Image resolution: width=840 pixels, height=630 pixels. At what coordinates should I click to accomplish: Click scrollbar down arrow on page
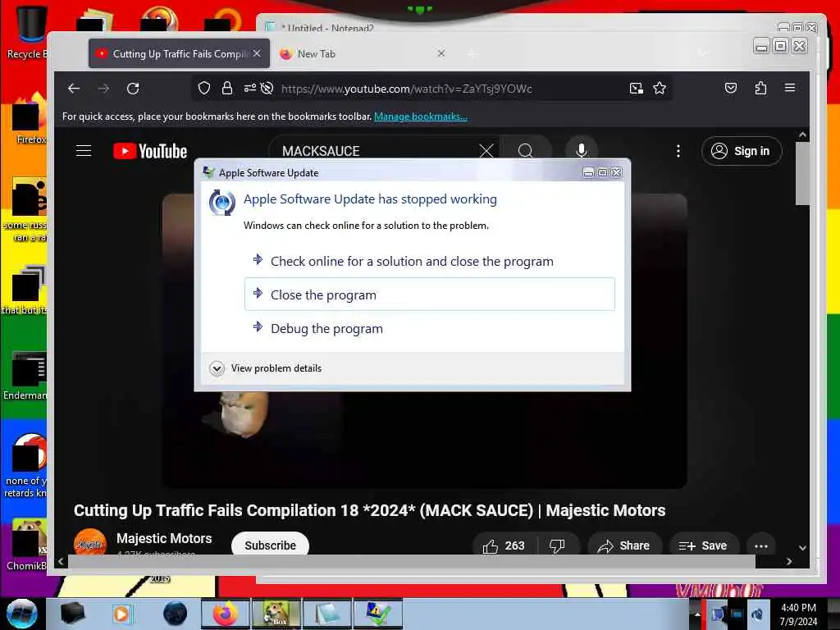[x=802, y=548]
